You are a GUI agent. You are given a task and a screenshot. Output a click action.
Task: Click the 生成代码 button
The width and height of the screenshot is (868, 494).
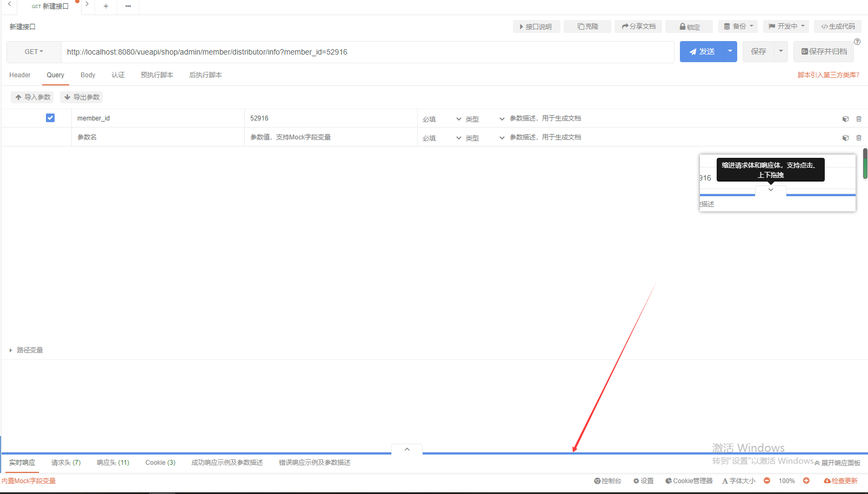click(x=838, y=26)
